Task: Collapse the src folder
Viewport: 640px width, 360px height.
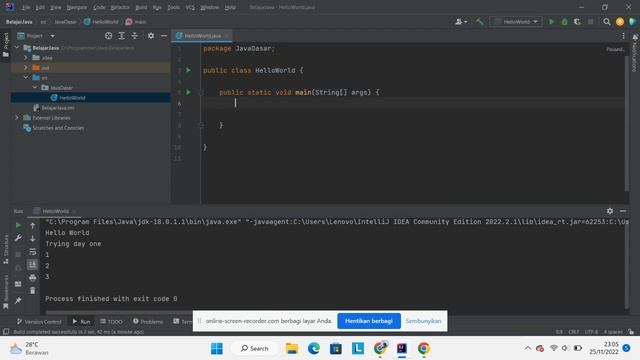Action: pyautogui.click(x=26, y=78)
